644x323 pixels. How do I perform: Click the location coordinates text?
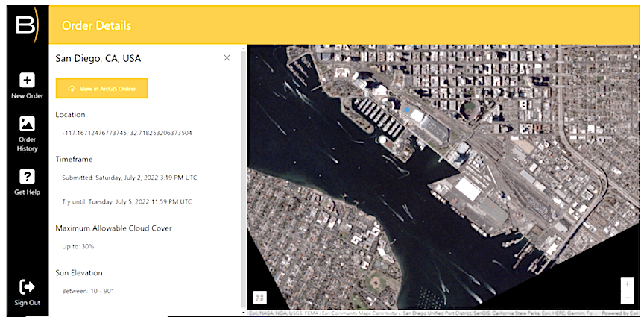[127, 133]
